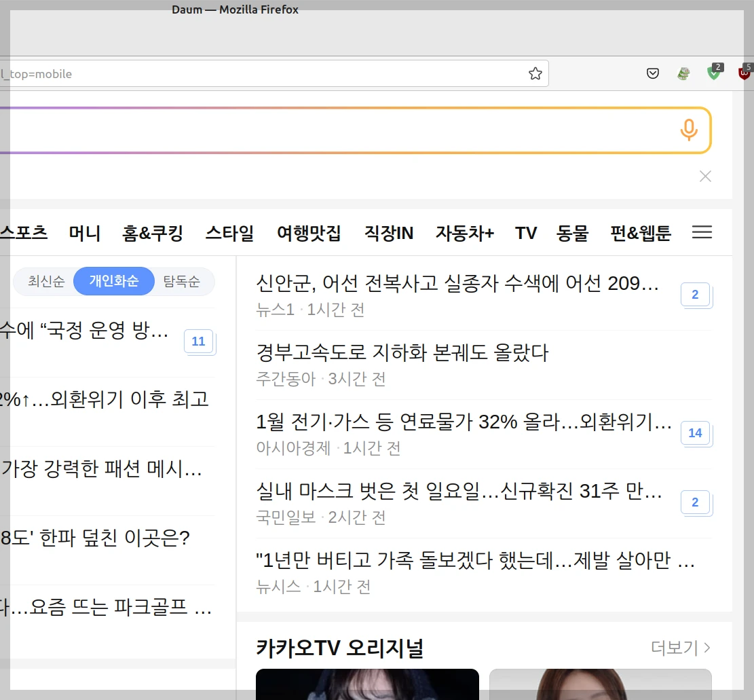Open the 동물 tab
Image resolution: width=754 pixels, height=700 pixels.
tap(572, 233)
